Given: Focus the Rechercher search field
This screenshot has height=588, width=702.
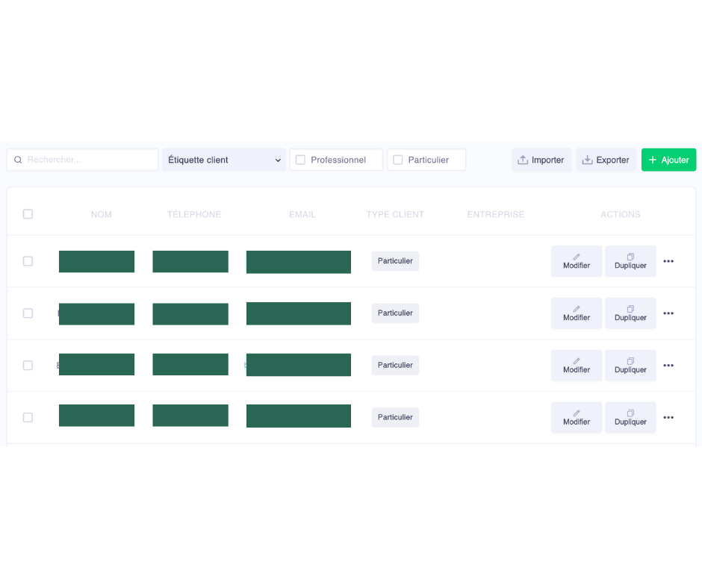Looking at the screenshot, I should (x=90, y=160).
